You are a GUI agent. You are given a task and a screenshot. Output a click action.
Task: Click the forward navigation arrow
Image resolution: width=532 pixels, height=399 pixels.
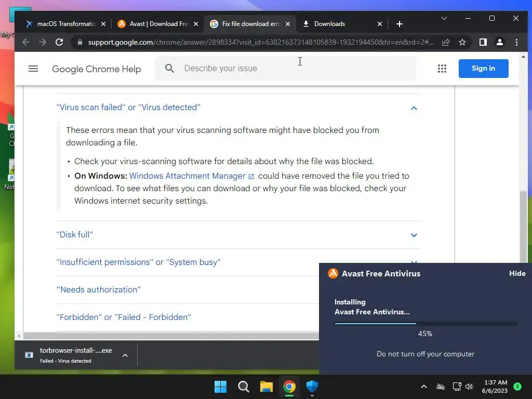43,42
